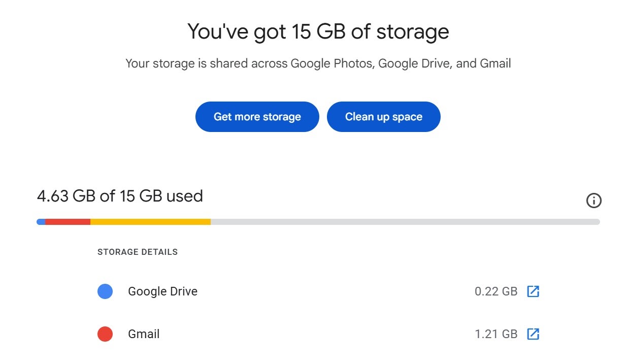Select the yellow segment of storage bar
This screenshot has height=364, width=631.
tap(150, 222)
